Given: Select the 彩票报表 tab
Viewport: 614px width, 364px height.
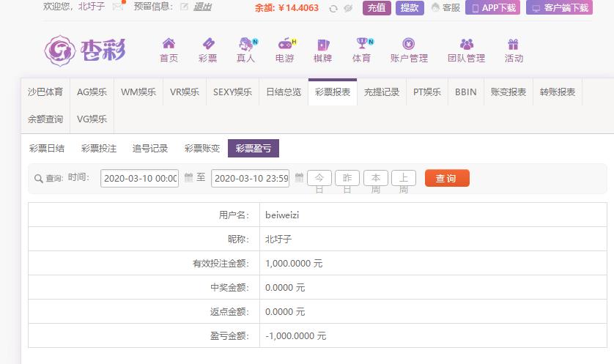Looking at the screenshot, I should [333, 92].
